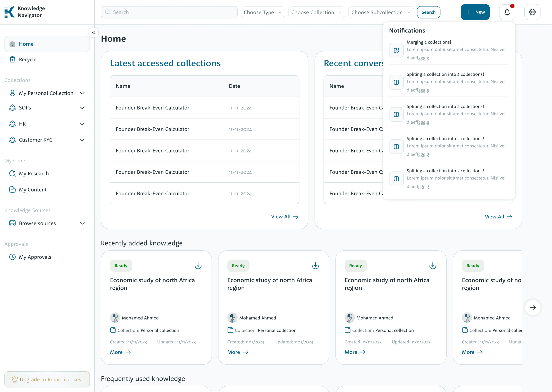Expand the Browse sources section
Viewport: 552px width, 392px height.
point(82,223)
